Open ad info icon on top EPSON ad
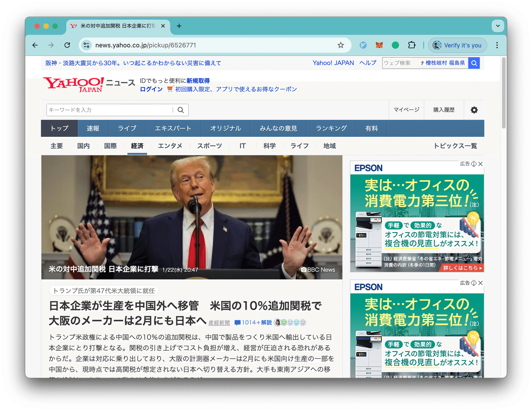This screenshot has width=532, height=411. pos(473,164)
